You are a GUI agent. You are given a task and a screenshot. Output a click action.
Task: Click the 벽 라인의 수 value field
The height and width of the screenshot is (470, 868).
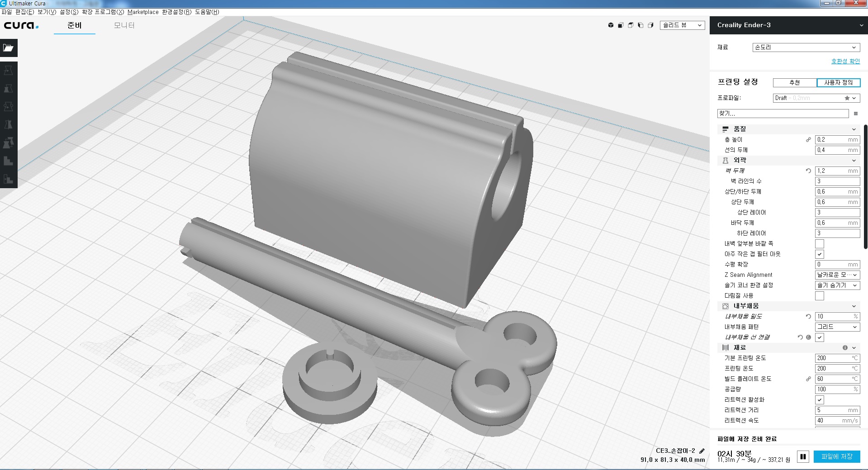[x=837, y=181]
